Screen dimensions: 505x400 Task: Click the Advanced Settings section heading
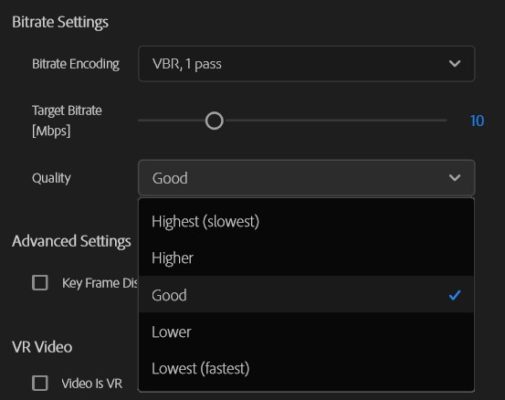pyautogui.click(x=72, y=241)
